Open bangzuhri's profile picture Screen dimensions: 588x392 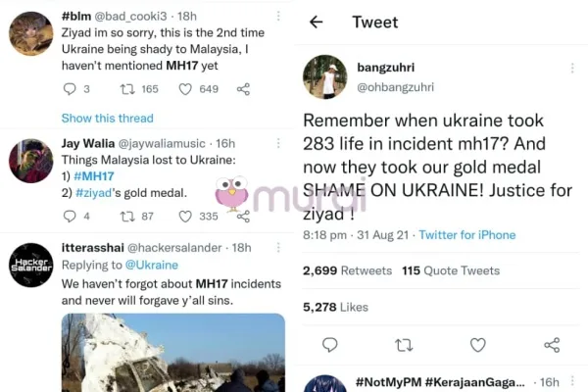click(325, 77)
